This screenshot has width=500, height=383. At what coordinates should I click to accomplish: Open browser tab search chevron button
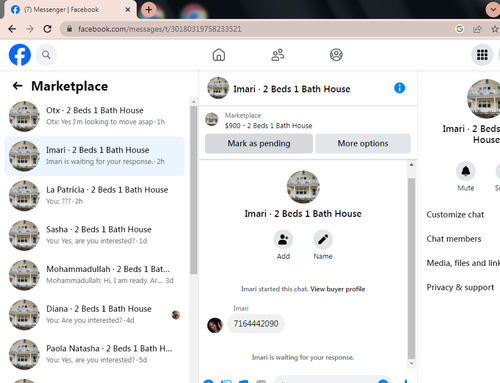tap(493, 9)
